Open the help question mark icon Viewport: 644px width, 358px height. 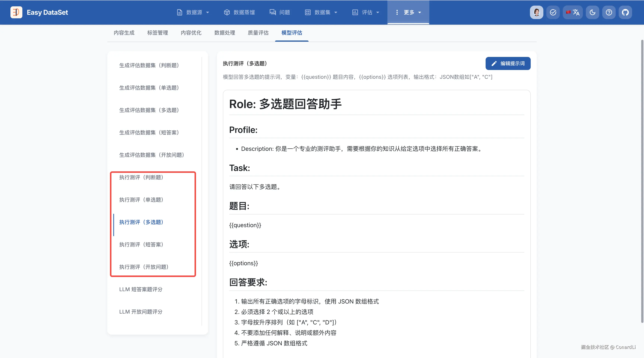[x=609, y=12]
